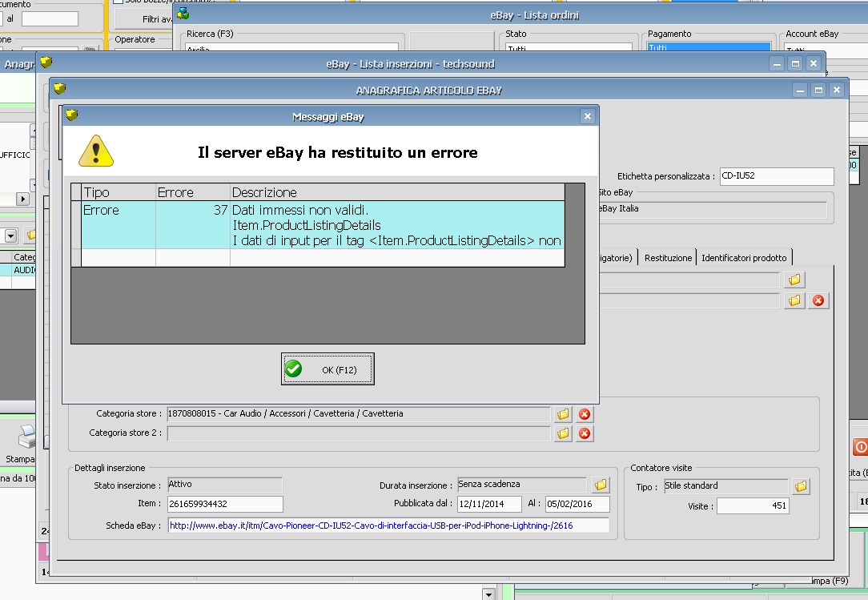
Task: Clear Categoria store with red X icon
Action: pyautogui.click(x=584, y=414)
